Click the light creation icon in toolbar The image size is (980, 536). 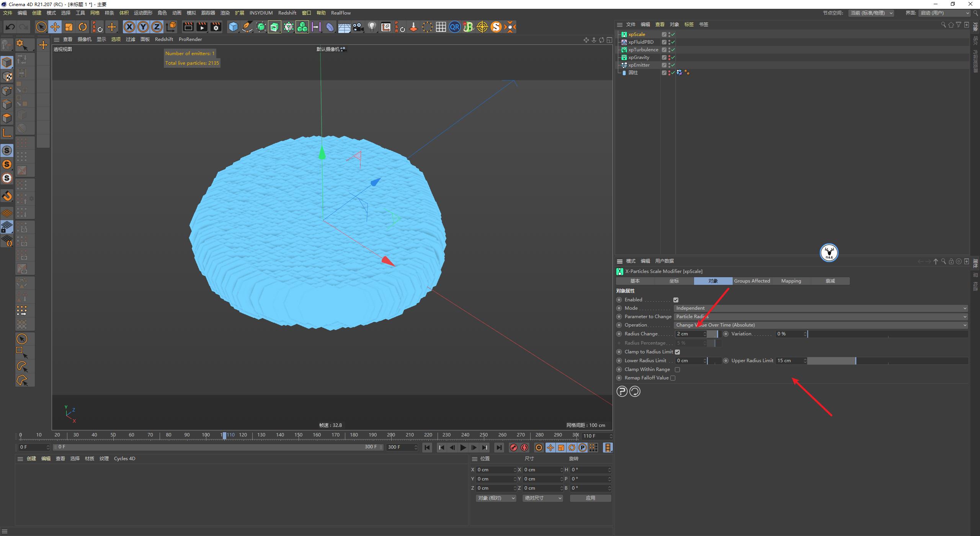pyautogui.click(x=372, y=27)
